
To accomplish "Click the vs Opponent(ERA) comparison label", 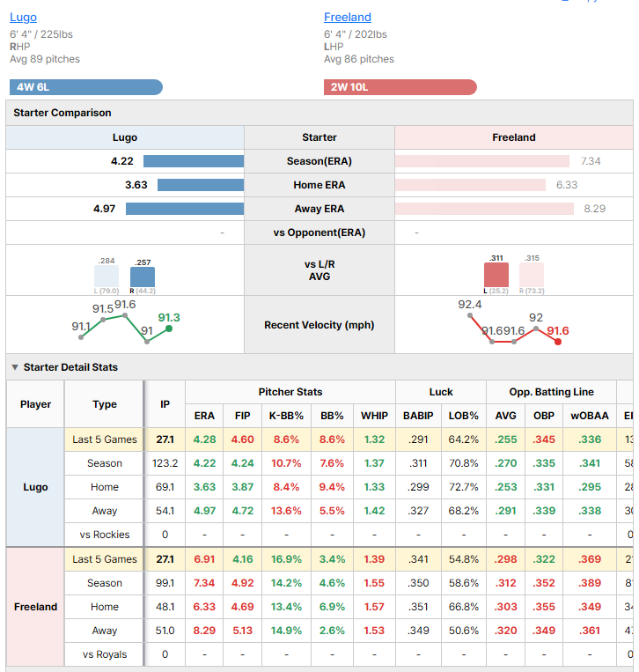I will point(319,233).
